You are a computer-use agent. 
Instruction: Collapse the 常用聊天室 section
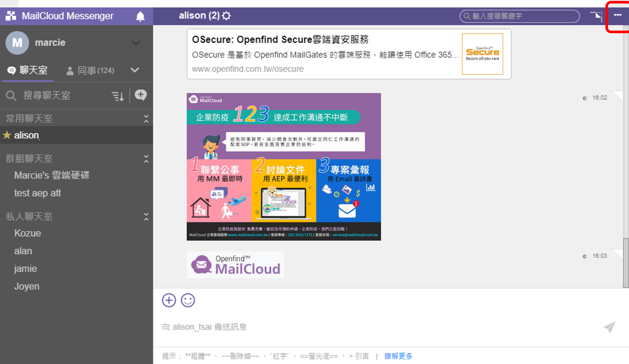click(x=146, y=118)
